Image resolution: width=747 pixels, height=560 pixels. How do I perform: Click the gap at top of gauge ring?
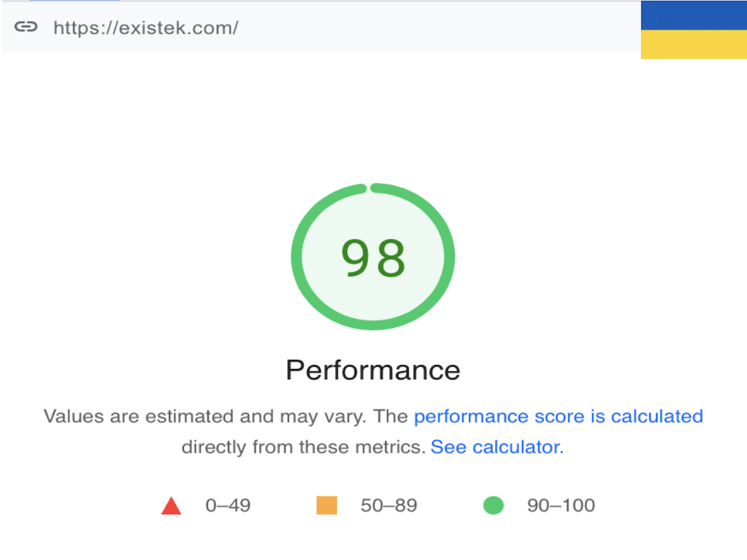[x=368, y=188]
